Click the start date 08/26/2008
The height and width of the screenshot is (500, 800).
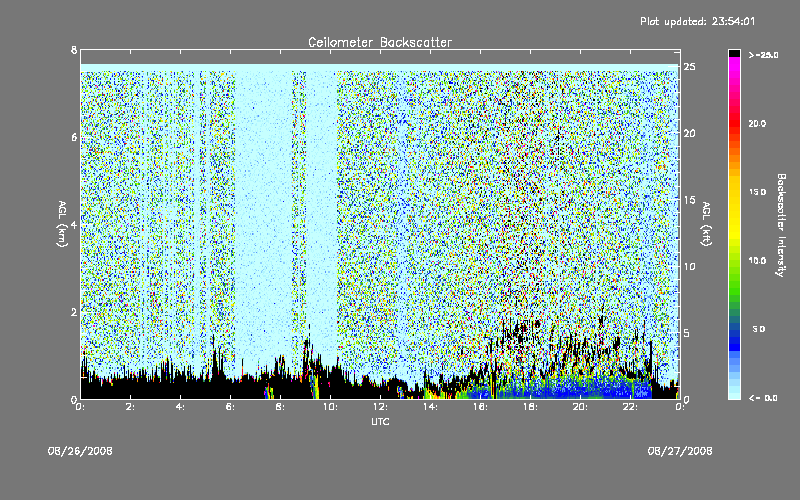pos(80,451)
